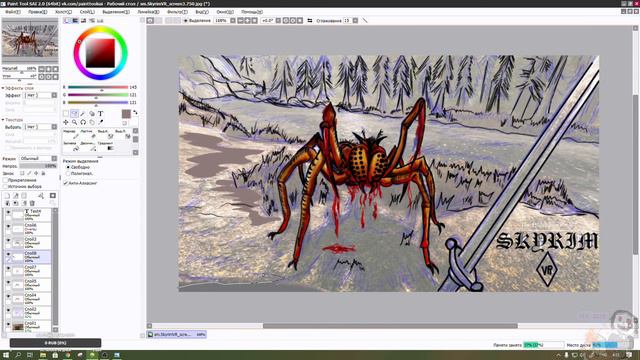
Task: Create a new linework layer
Action: coord(16,196)
